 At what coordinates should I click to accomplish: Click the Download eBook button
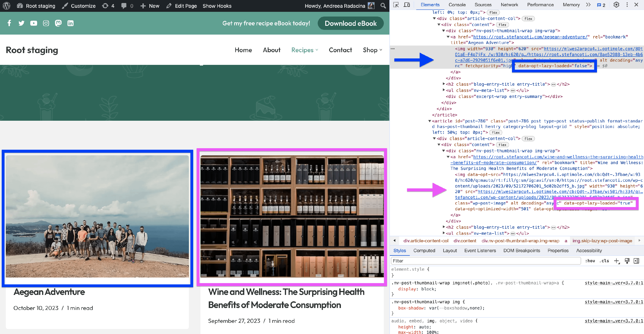tap(350, 23)
